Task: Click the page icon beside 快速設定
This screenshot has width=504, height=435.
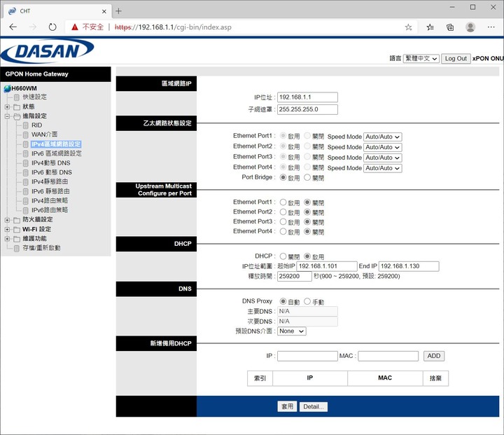Action: (17, 97)
